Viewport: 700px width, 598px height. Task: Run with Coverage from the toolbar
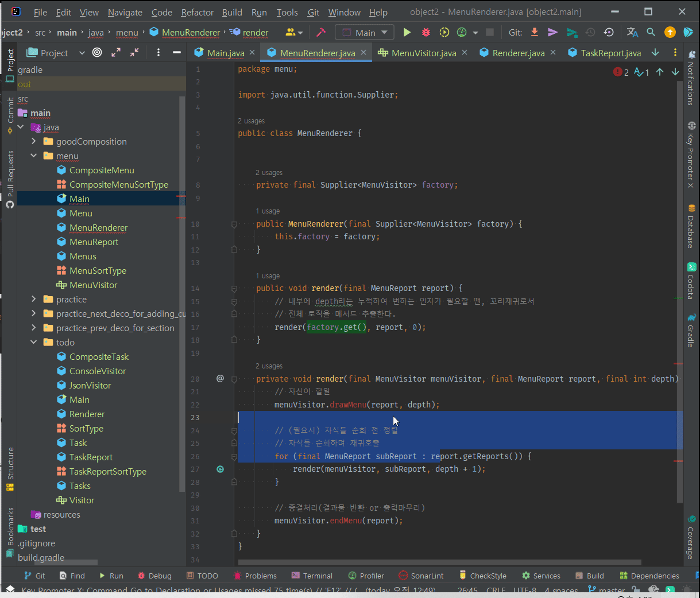[444, 33]
